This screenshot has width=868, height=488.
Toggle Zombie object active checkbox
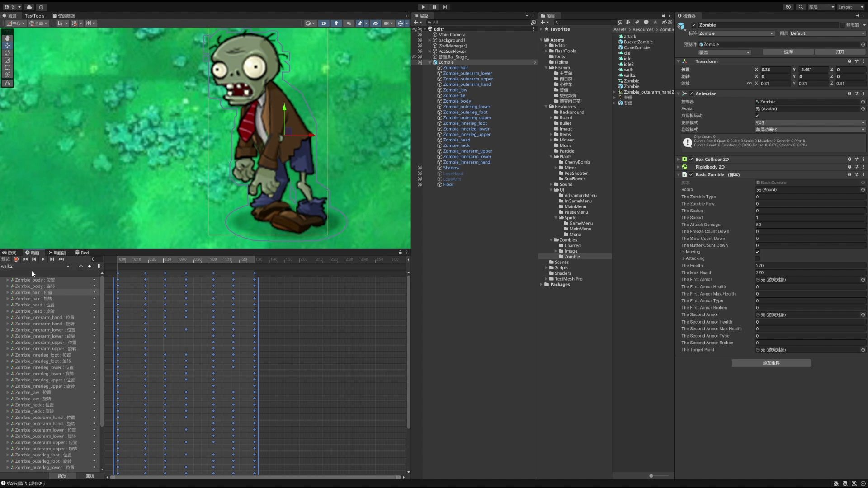(x=694, y=25)
